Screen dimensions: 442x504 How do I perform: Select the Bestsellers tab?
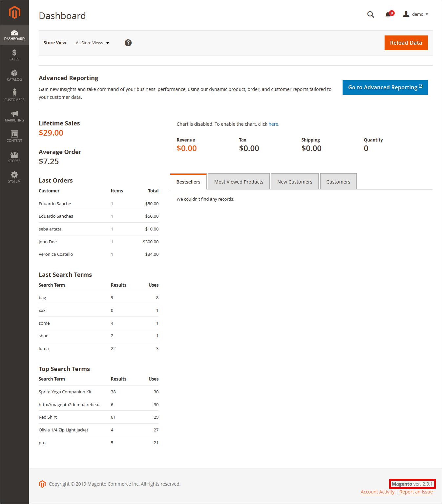(188, 182)
